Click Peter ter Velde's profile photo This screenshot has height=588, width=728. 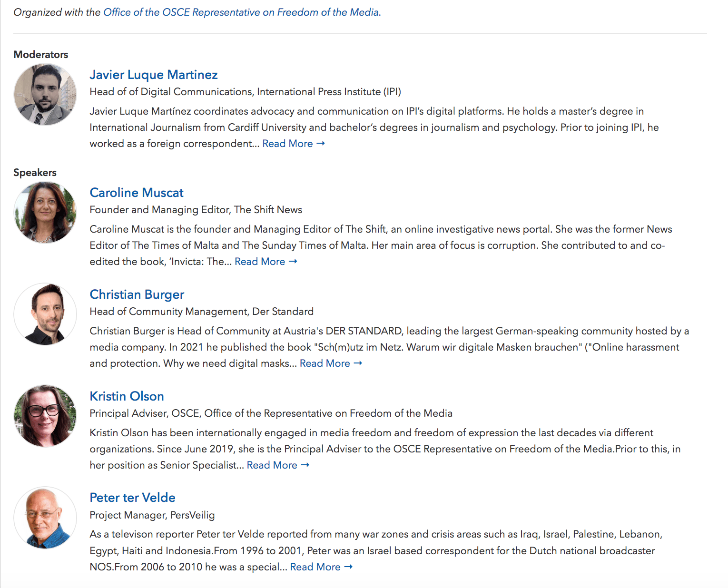coord(45,518)
